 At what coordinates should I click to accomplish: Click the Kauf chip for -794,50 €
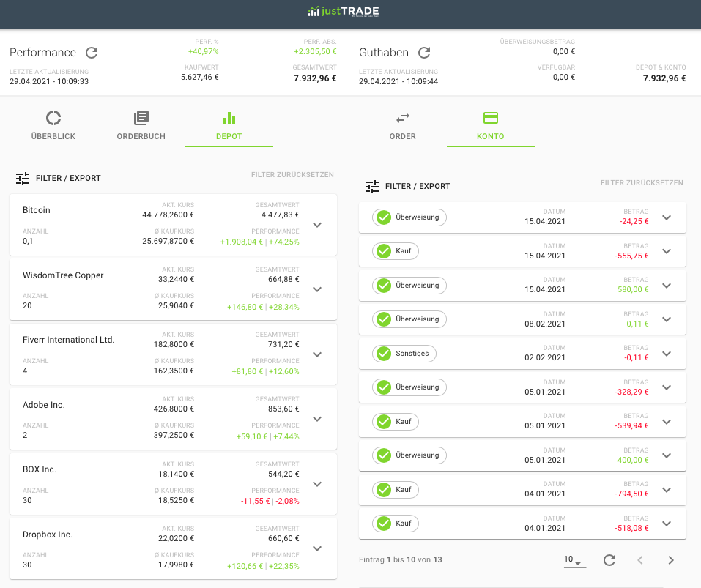(x=396, y=490)
